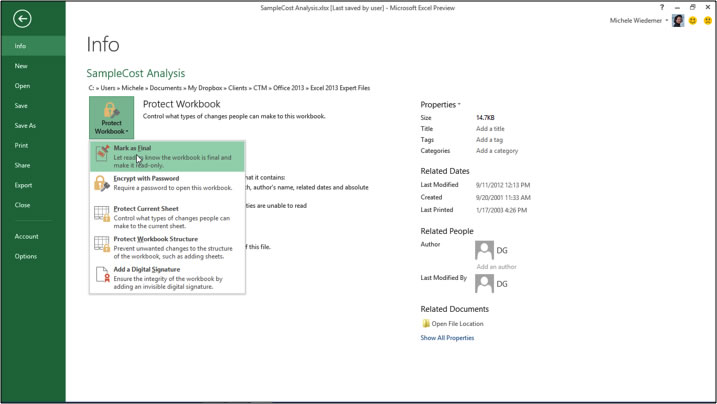Image resolution: width=717 pixels, height=404 pixels.
Task: Click the Encrypt with Password lock icon
Action: [102, 183]
